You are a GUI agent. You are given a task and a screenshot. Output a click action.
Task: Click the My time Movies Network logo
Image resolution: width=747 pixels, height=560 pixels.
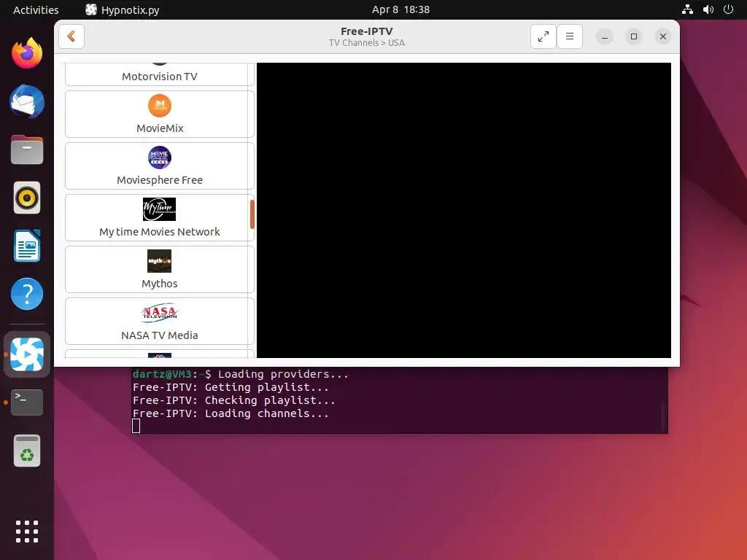point(160,209)
